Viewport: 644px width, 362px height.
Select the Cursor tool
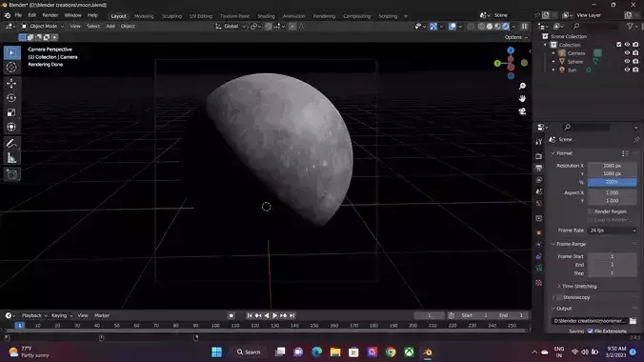12,67
